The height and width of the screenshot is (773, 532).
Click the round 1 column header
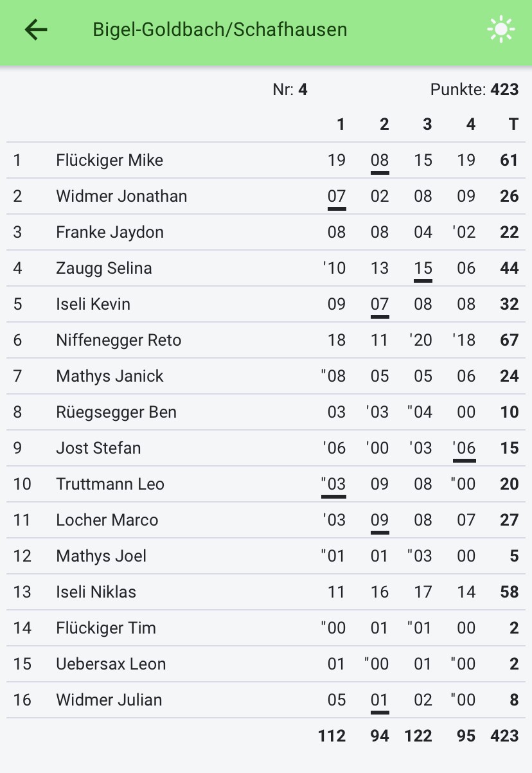[341, 124]
